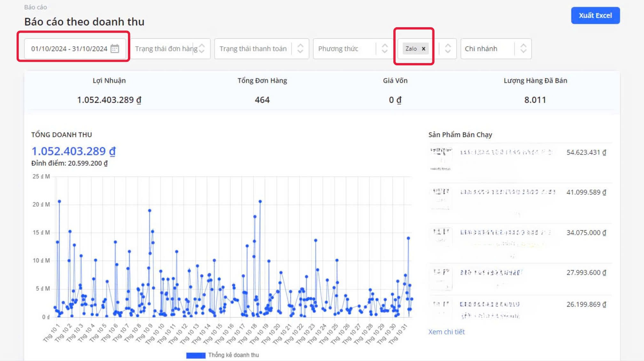Click the Tổng Đơn Hàng count 464
Image resolution: width=644 pixels, height=361 pixels.
tap(262, 100)
